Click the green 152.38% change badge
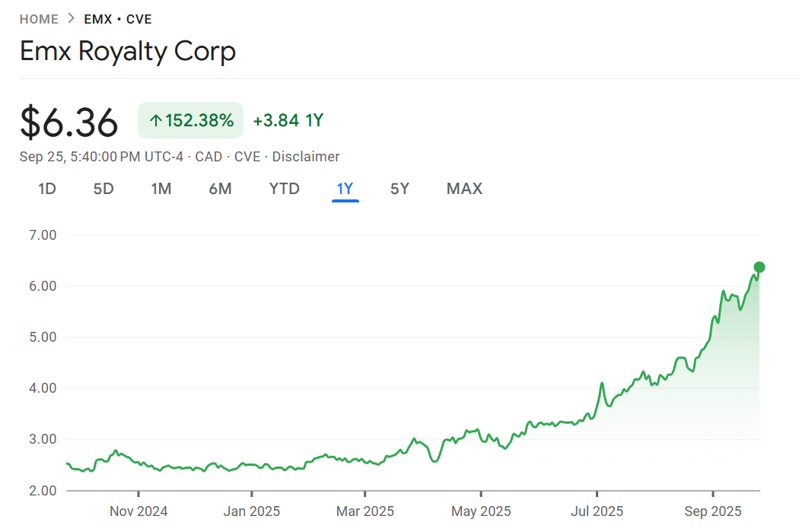799x532 pixels. (x=190, y=120)
